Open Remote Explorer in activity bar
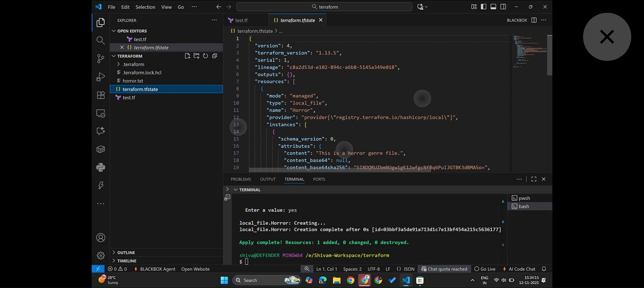This screenshot has height=288, width=644. pyautogui.click(x=100, y=113)
